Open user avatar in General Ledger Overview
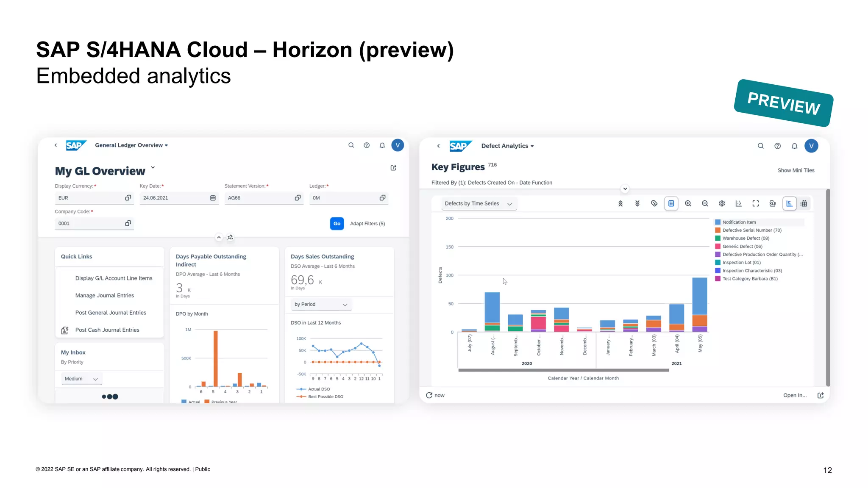868x488 pixels. coord(398,145)
